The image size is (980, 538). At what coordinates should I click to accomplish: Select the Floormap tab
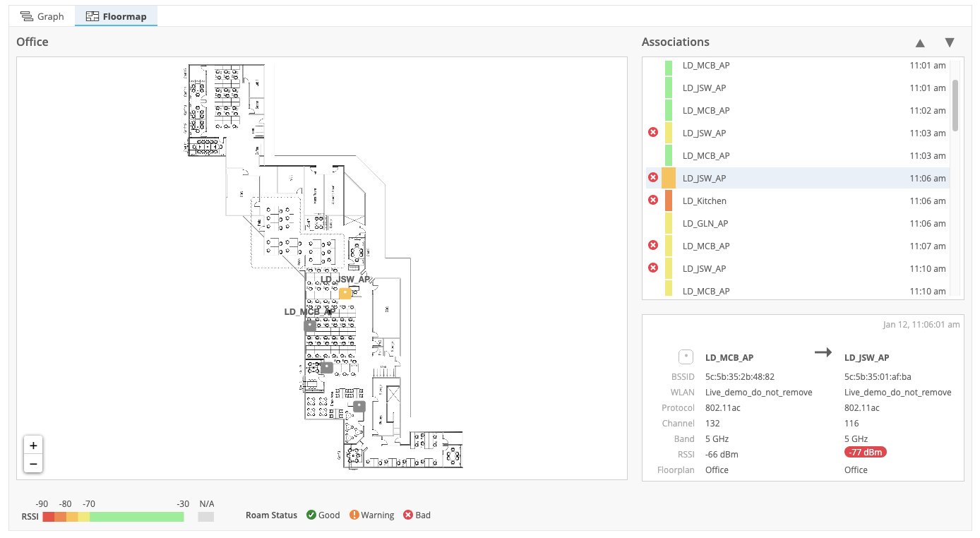pos(116,16)
